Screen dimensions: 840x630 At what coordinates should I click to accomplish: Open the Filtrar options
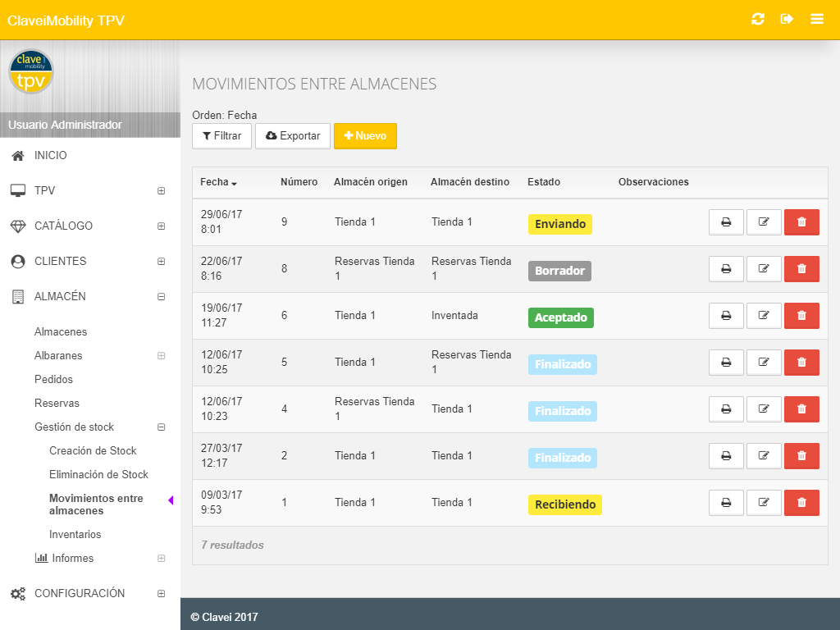point(221,136)
